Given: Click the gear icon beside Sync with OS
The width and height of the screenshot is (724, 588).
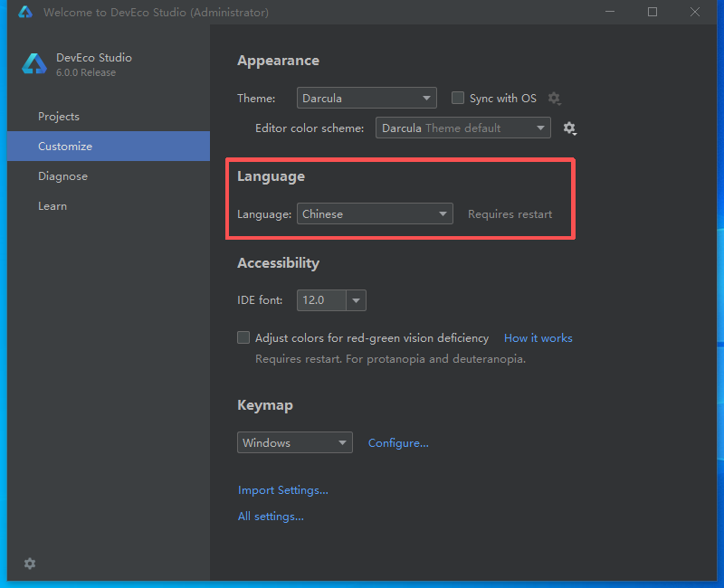Looking at the screenshot, I should coord(555,99).
